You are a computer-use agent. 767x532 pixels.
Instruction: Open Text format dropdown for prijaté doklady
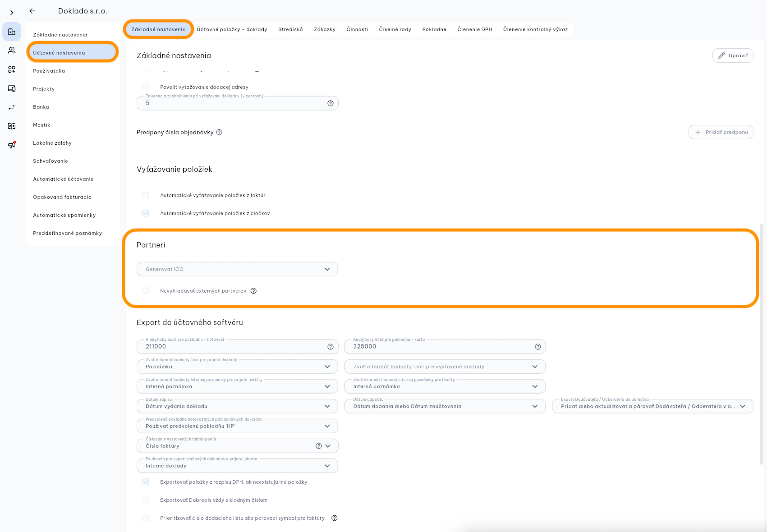[237, 366]
